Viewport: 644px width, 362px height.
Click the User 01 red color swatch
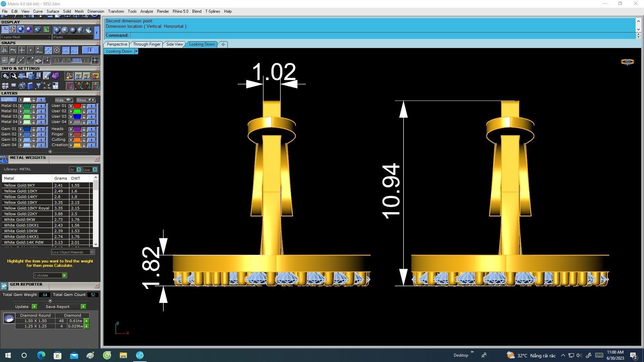point(77,106)
